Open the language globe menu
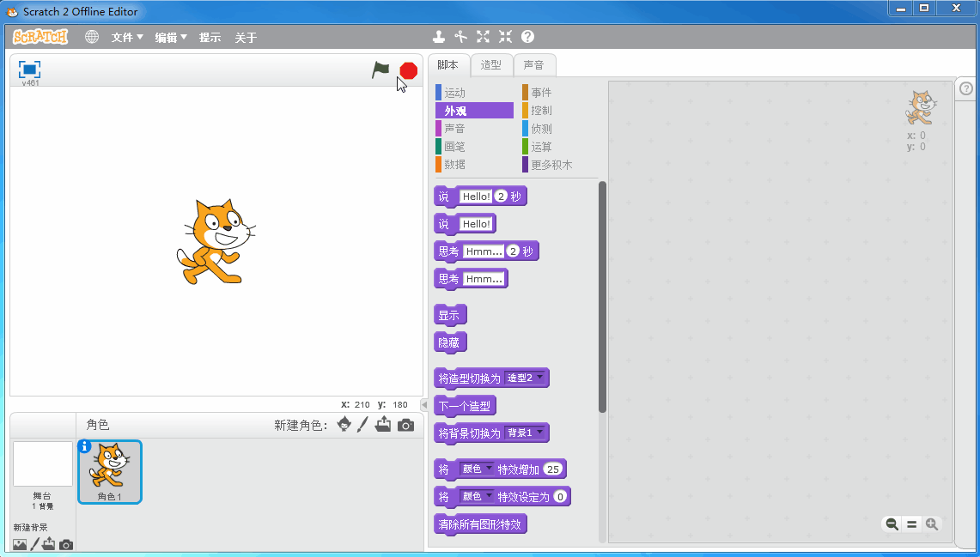This screenshot has width=980, height=557. coord(92,37)
